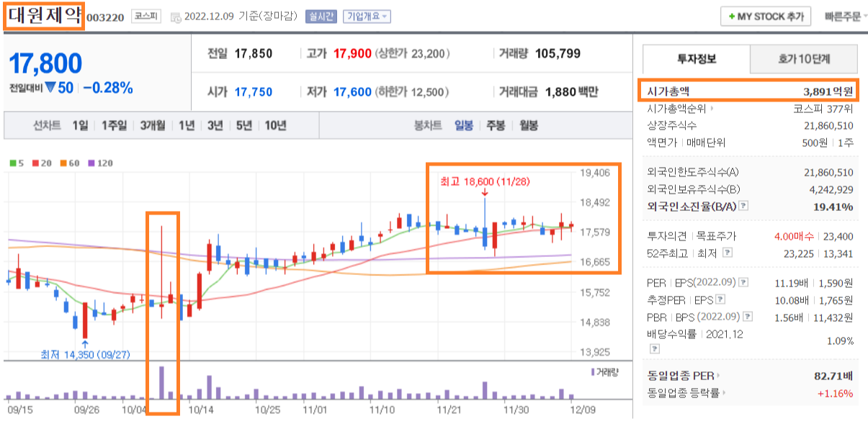Open 시가총액순위 ranking link arrow
868x424 pixels.
coord(712,109)
